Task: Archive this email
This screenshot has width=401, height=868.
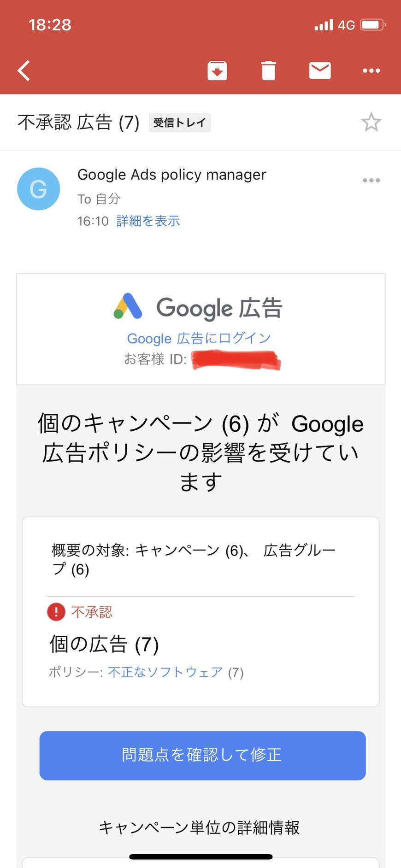Action: tap(217, 70)
